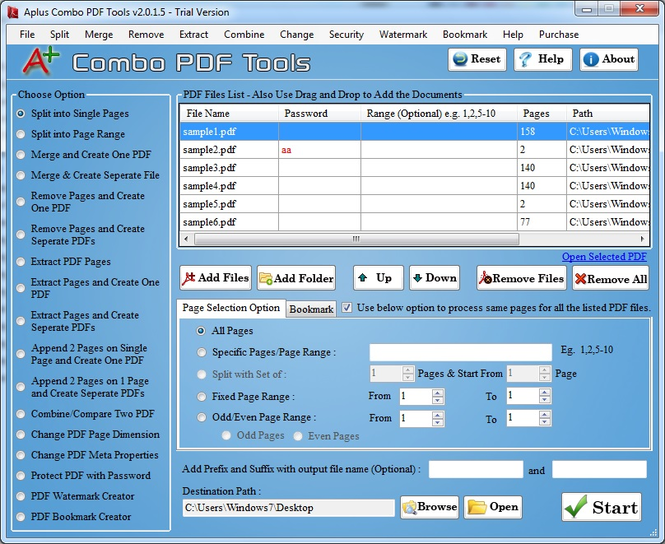Decrease the Fixed Page Range To value

[x=545, y=399]
